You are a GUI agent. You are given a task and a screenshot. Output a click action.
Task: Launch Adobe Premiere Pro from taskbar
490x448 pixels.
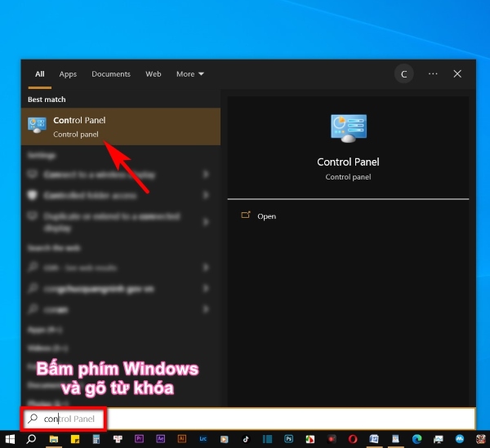(x=139, y=439)
